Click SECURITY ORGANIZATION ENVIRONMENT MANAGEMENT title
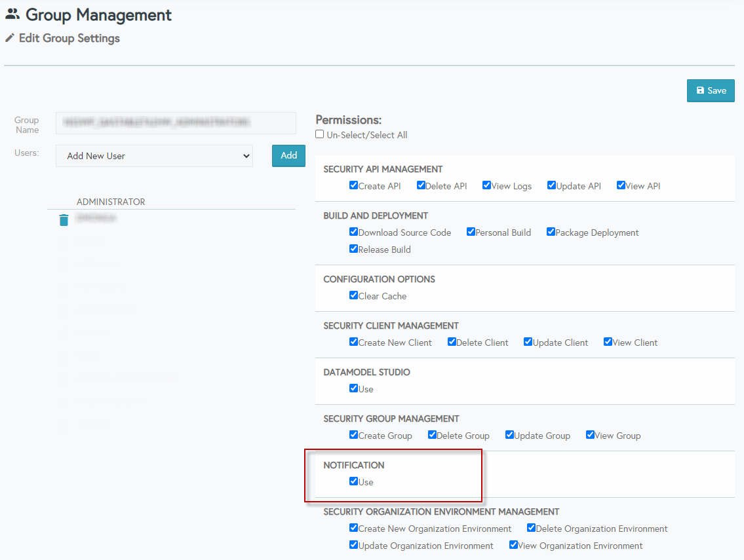The width and height of the screenshot is (744, 560). (441, 512)
